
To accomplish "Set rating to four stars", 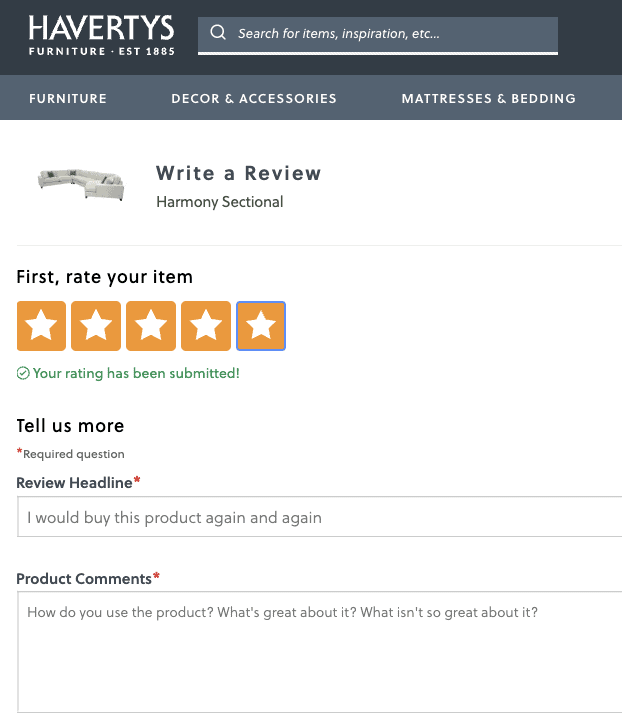I will pos(206,326).
